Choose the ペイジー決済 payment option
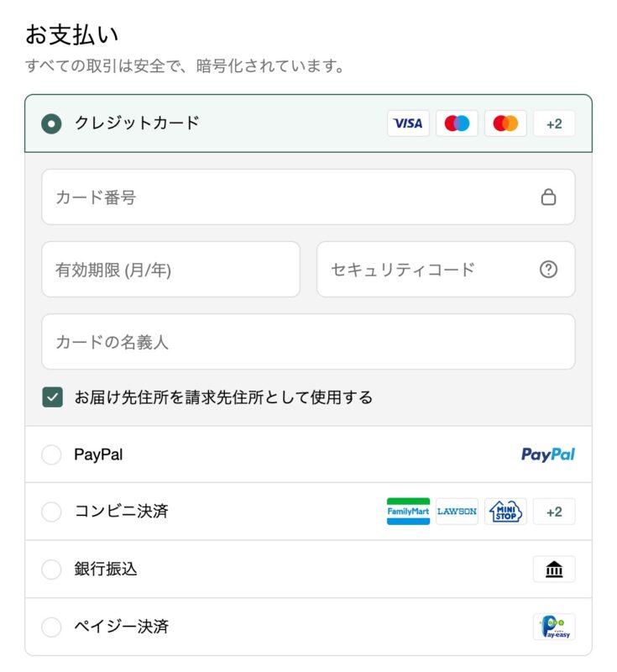 [51, 627]
